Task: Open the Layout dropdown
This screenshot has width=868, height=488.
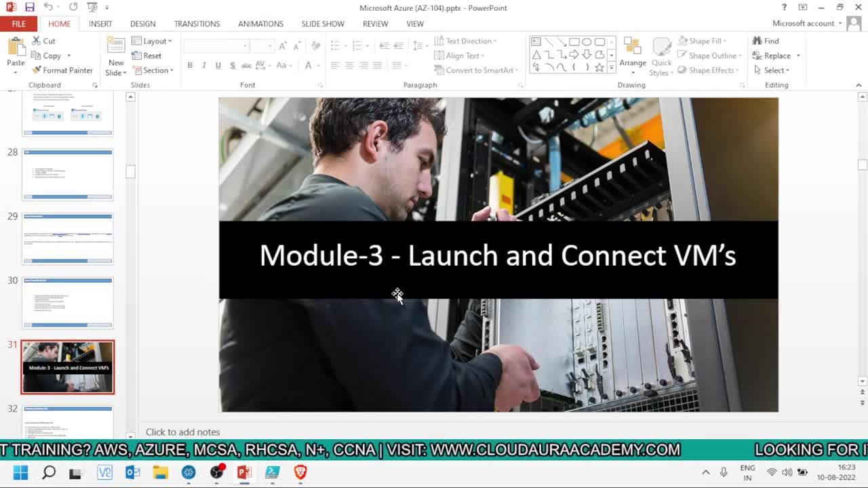Action: tap(152, 41)
